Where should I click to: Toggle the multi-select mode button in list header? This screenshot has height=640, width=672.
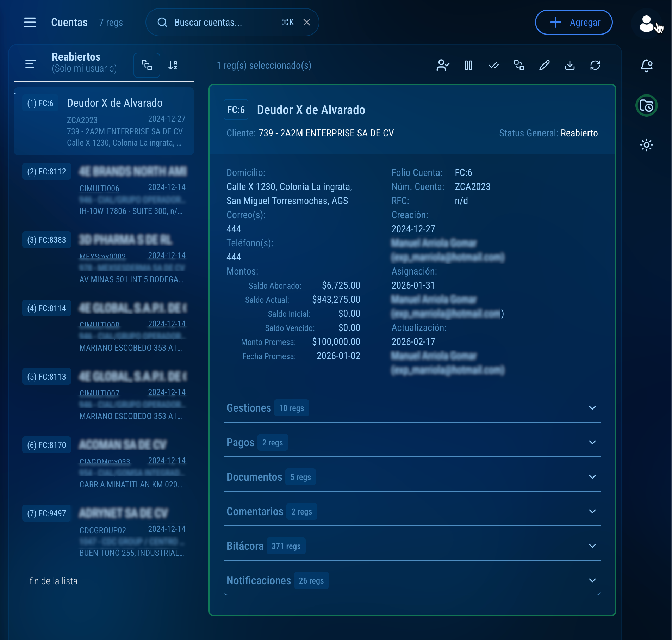pyautogui.click(x=147, y=65)
